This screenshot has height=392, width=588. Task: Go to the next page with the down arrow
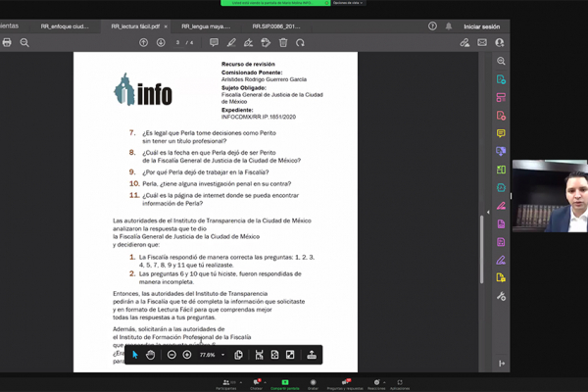[x=161, y=43]
